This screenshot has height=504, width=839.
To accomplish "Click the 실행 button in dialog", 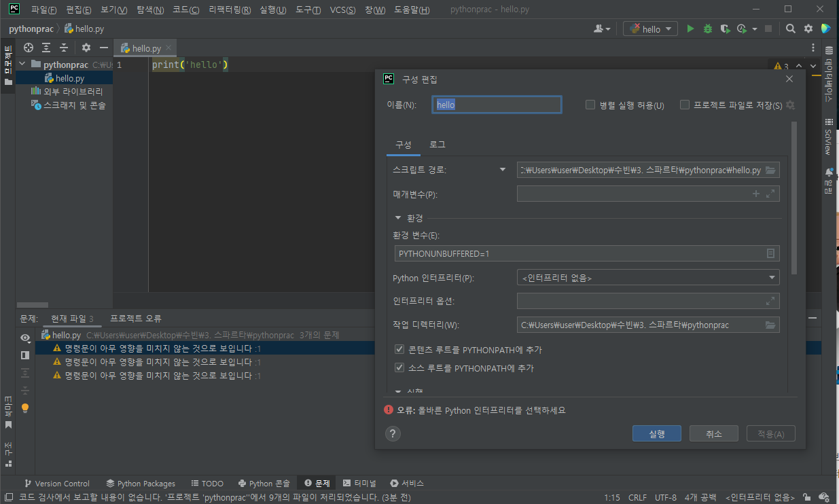I will [x=657, y=433].
